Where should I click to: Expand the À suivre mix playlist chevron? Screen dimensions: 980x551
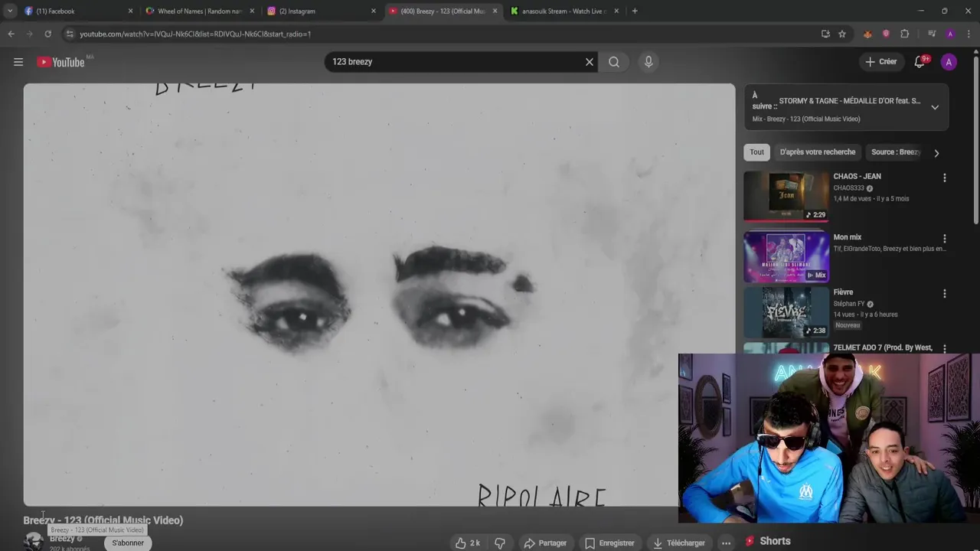(935, 107)
